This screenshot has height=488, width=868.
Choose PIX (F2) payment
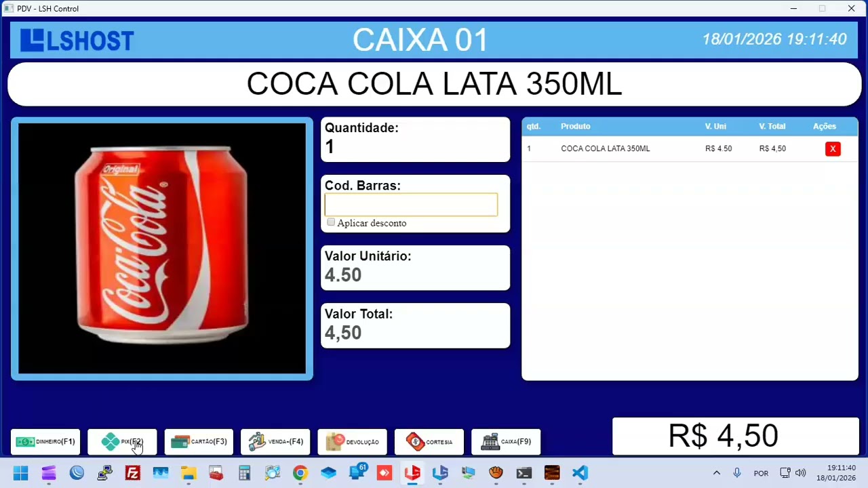click(x=122, y=442)
